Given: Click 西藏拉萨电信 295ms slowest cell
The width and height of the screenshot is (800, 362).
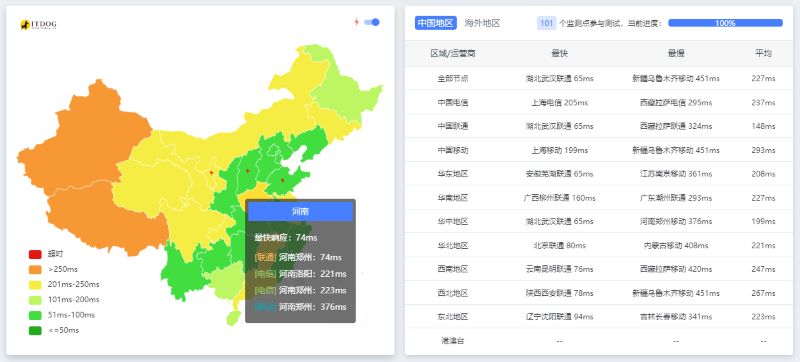Looking at the screenshot, I should click(676, 102).
